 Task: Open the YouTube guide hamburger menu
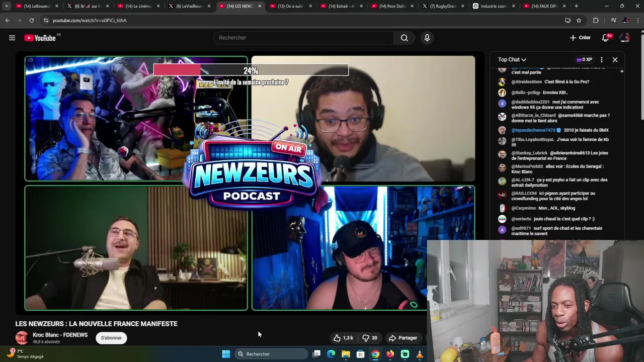[12, 38]
